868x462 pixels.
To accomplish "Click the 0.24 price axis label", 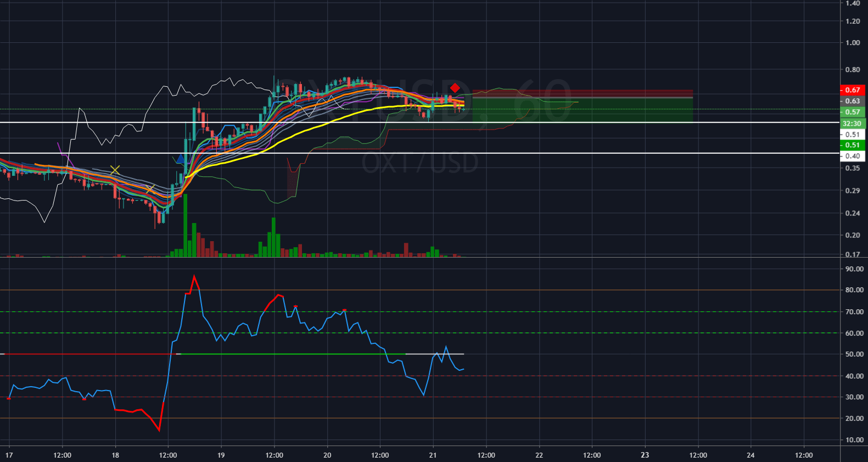I will click(853, 213).
